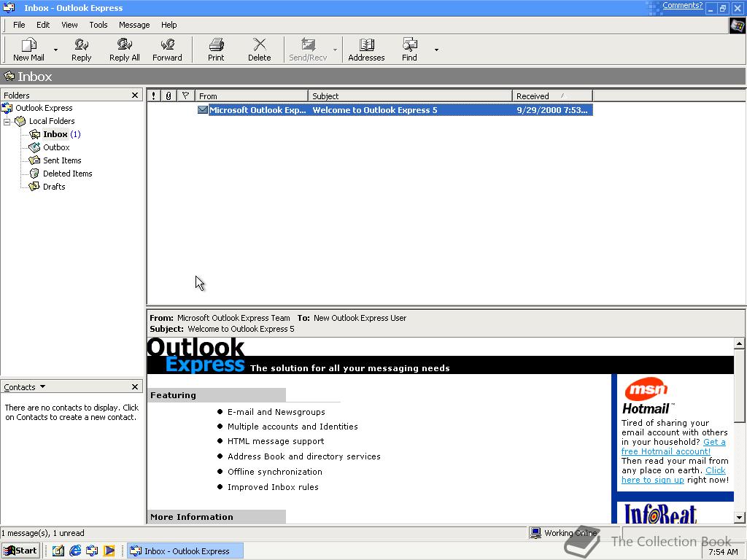Click the 'Click here to sign up' link

(x=673, y=475)
